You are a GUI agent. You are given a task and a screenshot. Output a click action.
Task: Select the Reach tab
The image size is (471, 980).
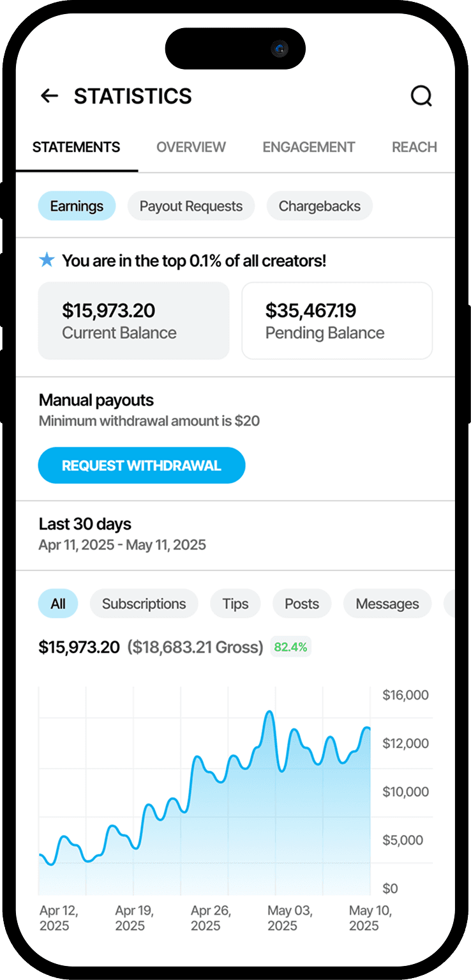(414, 147)
